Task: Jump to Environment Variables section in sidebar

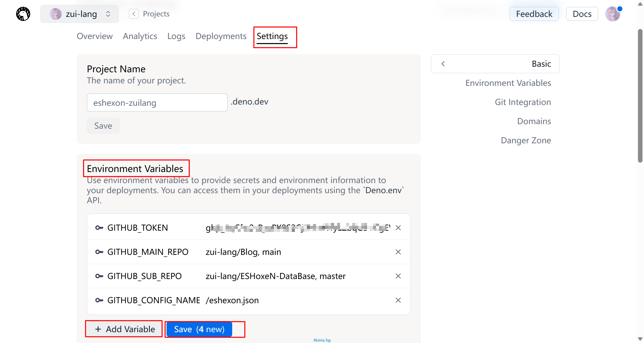Action: tap(508, 83)
